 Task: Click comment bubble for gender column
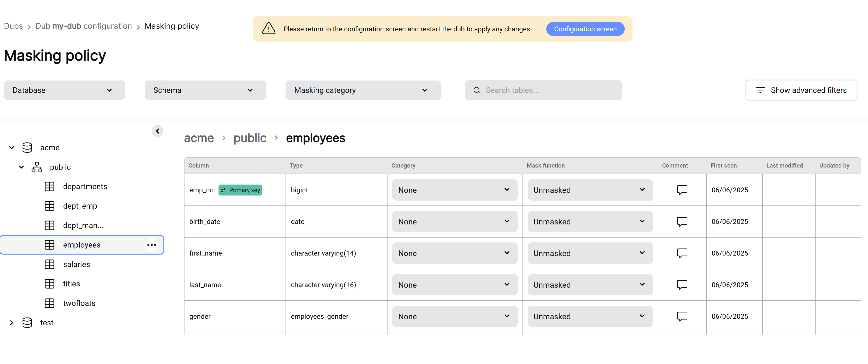tap(682, 316)
